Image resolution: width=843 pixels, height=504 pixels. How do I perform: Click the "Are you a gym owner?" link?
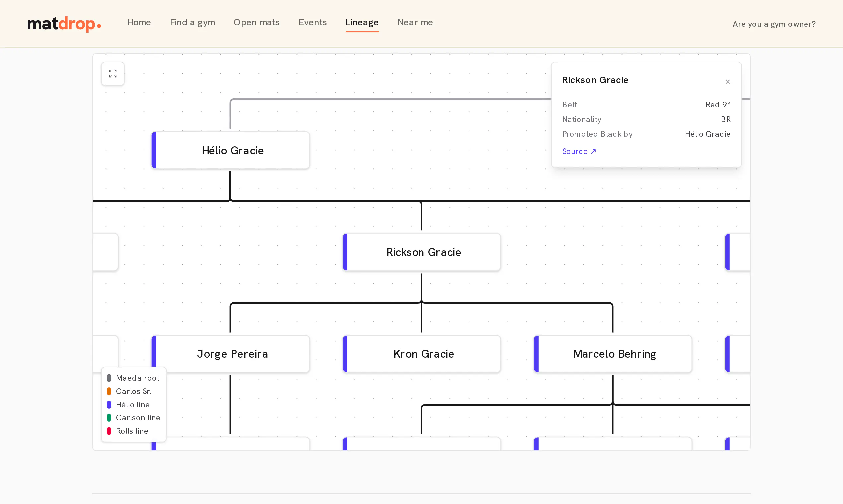click(x=774, y=24)
